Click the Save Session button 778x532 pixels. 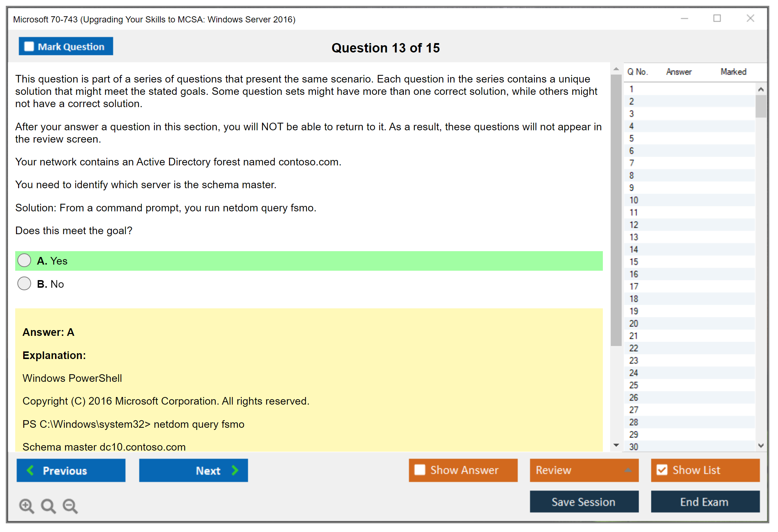click(x=584, y=502)
